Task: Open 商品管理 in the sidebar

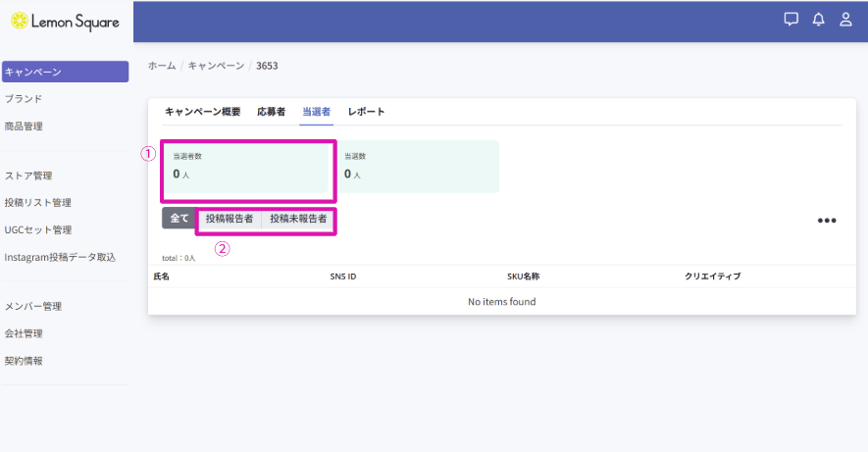Action: [x=24, y=126]
